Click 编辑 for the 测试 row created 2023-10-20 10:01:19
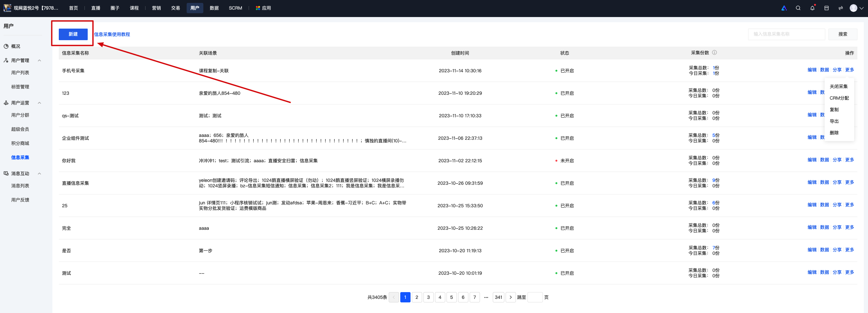Screen dimensions: 868x313 [x=812, y=272]
